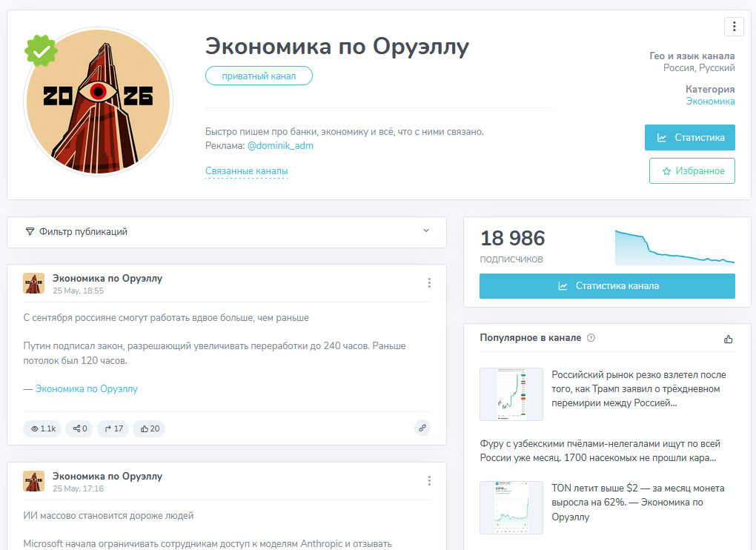Viewport: 756px width, 550px height.
Task: Open the Russian market chart thumbnail
Action: coord(511,394)
